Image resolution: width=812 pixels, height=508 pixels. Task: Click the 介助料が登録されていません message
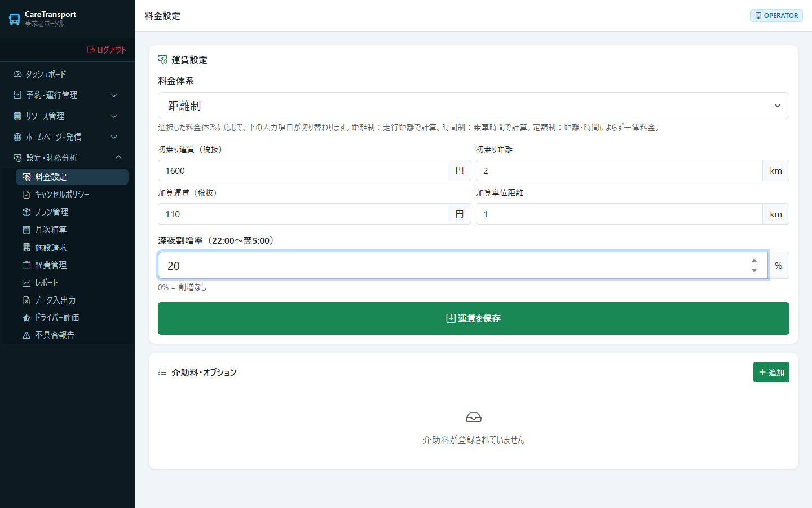[474, 440]
